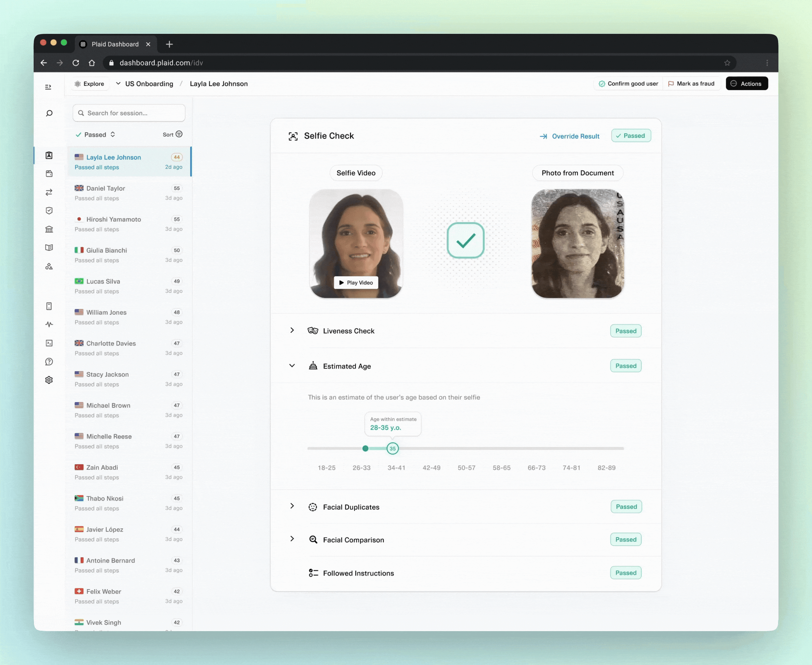Click the Estimated Age cake icon

313,365
